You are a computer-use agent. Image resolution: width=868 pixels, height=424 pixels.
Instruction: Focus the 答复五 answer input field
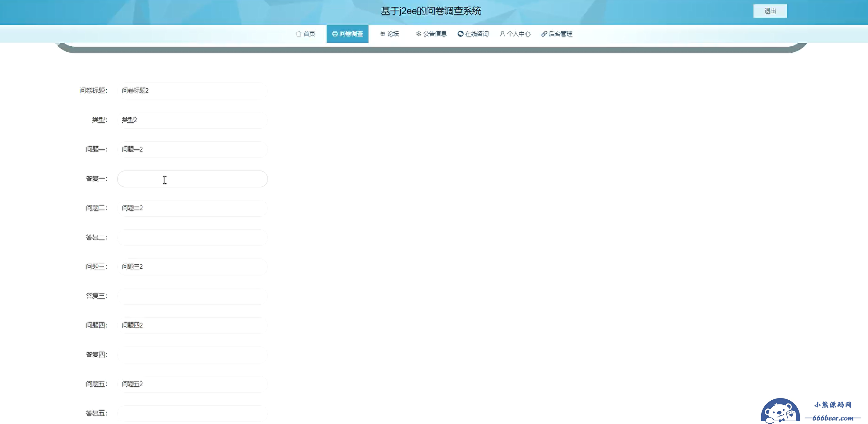tap(192, 413)
